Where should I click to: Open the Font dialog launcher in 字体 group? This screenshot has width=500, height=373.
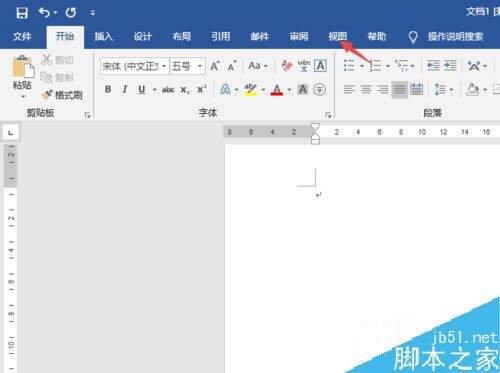328,115
